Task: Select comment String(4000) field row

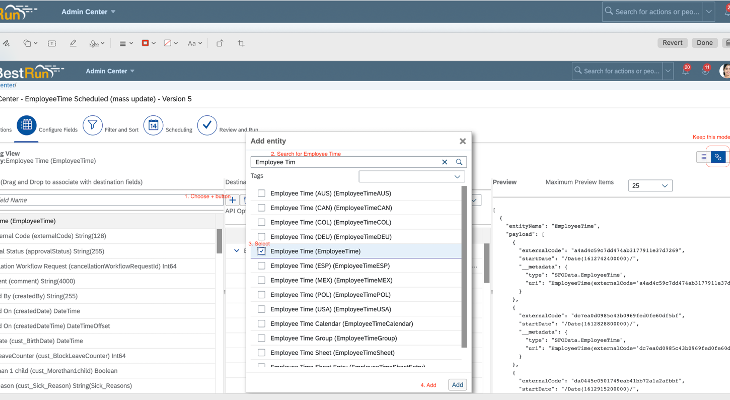Action: [x=108, y=281]
